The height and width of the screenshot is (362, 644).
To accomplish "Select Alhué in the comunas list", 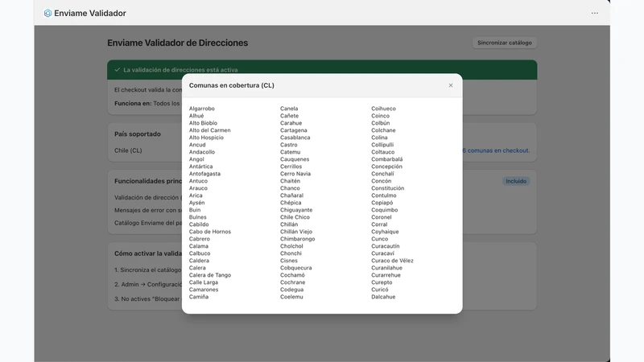I will click(x=196, y=116).
